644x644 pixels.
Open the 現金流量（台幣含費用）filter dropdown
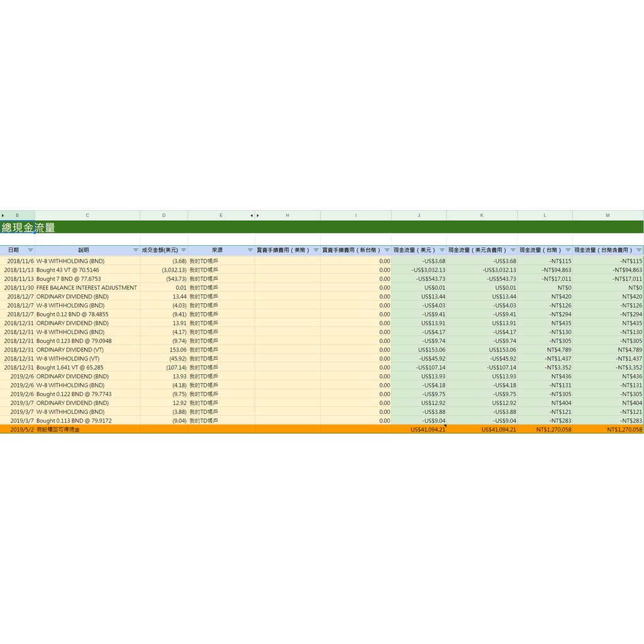pyautogui.click(x=638, y=250)
